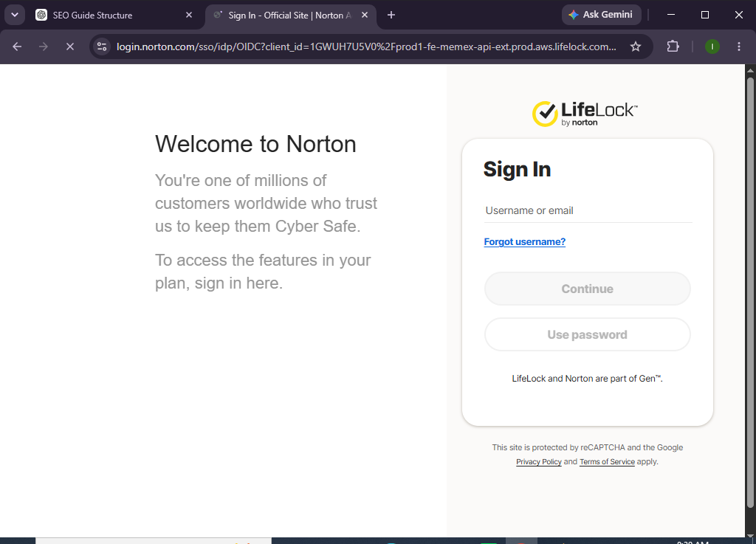The width and height of the screenshot is (756, 544).
Task: Click the LifeLock by Norton logo
Action: coord(585,114)
